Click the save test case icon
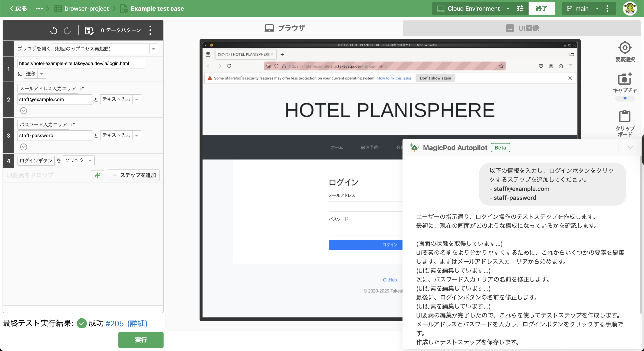Screen dimensions: 644x351 coord(89,30)
